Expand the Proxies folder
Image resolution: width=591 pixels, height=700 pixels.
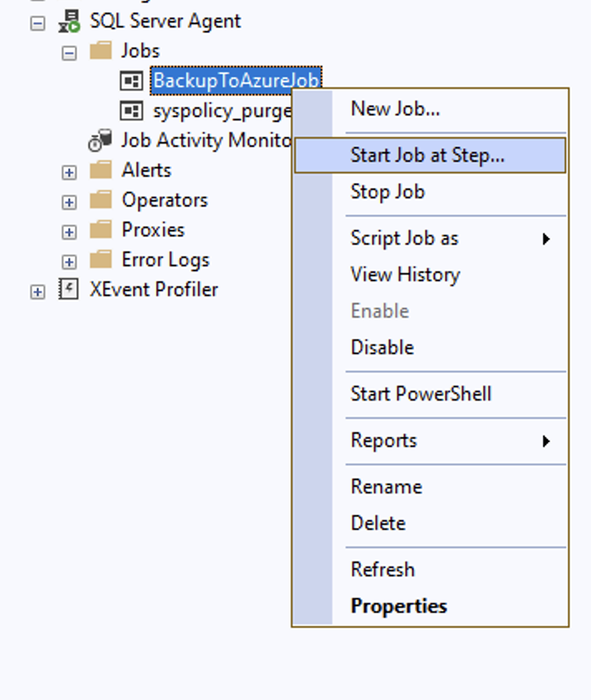(x=69, y=232)
